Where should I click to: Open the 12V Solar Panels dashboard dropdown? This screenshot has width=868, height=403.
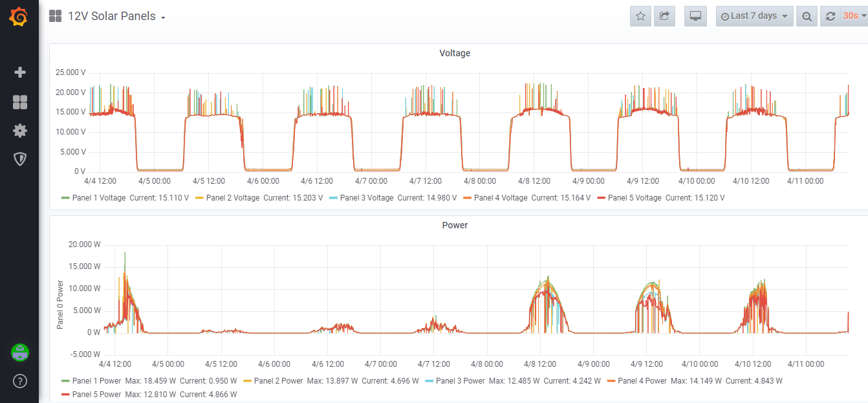[x=116, y=16]
